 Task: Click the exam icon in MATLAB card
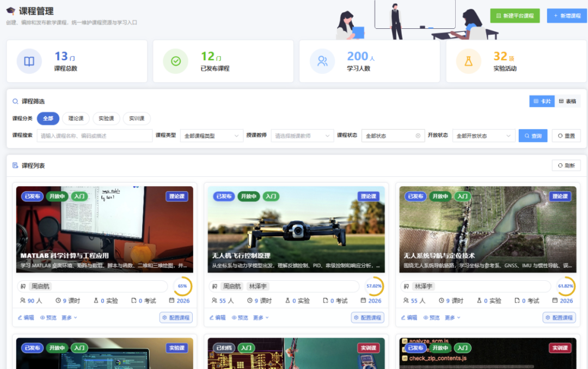(134, 301)
